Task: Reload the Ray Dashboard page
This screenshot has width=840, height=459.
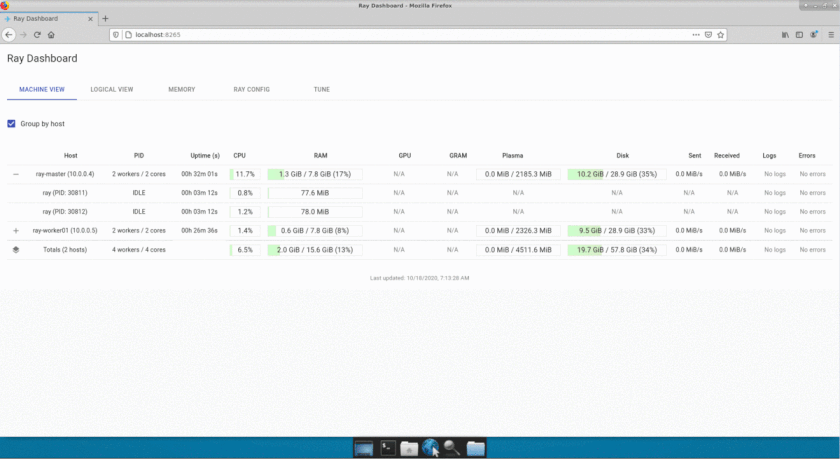Action: tap(37, 35)
